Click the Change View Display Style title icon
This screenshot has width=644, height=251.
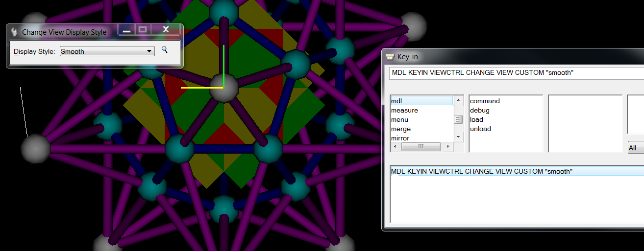[x=14, y=32]
